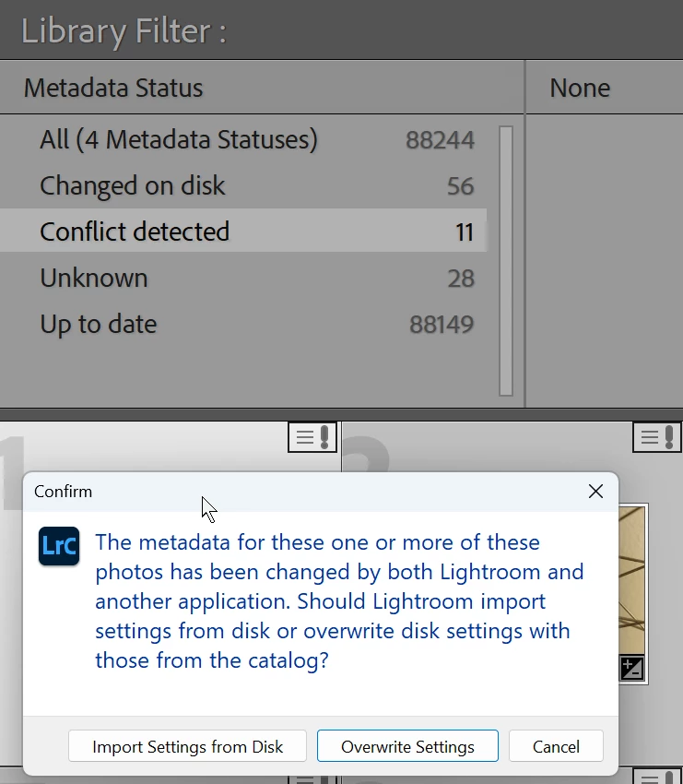Click the empty None filter column area
Screen dimensions: 683x784
[604, 260]
